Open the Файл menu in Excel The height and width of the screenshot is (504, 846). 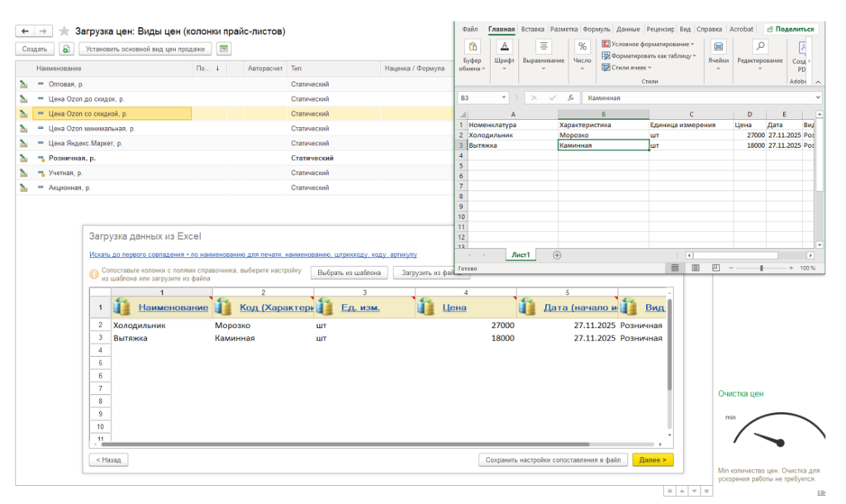click(470, 29)
